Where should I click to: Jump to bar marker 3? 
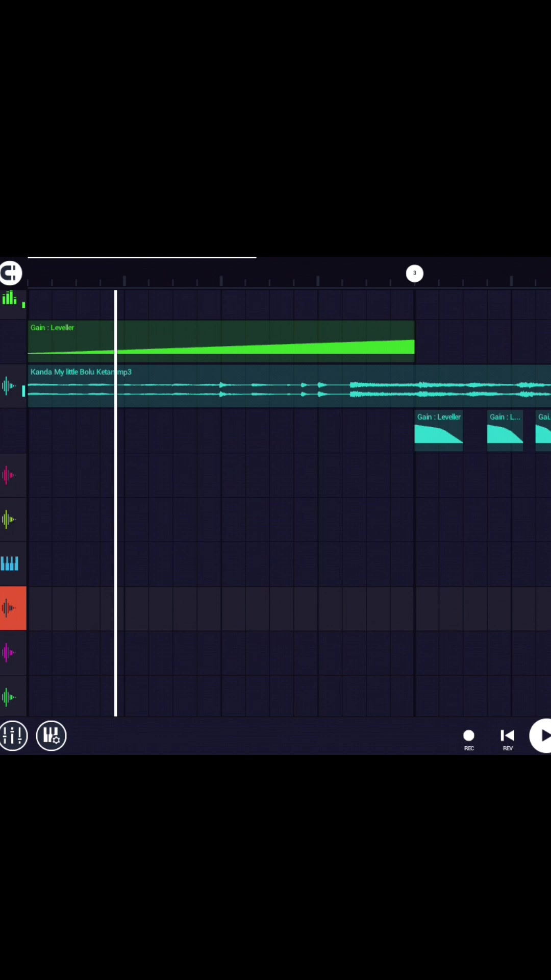coord(414,273)
